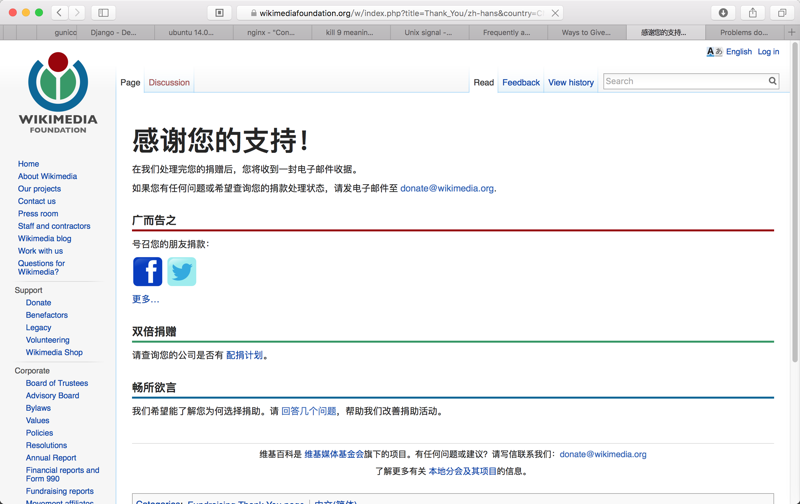
Task: Click the search magnifier icon
Action: pos(772,81)
